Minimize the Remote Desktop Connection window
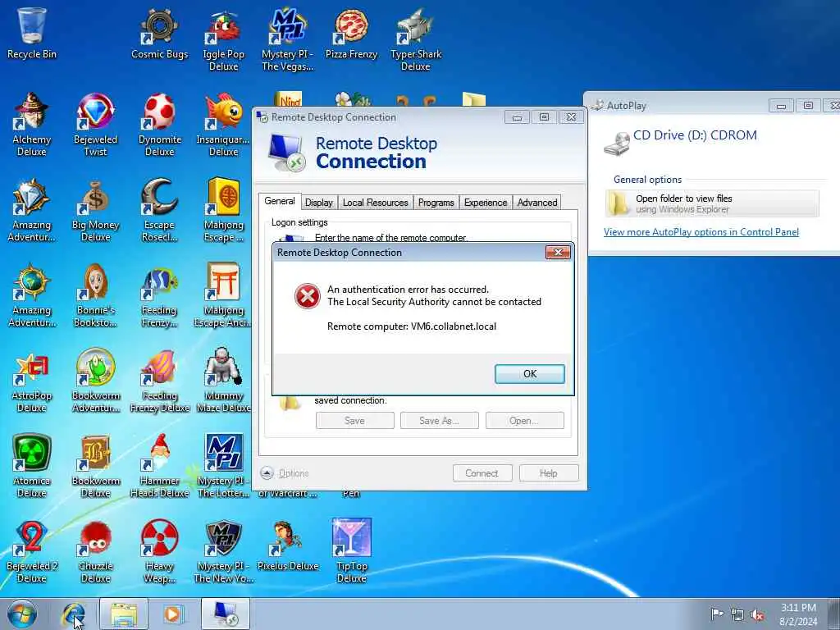Viewport: 840px width, 630px height. 517,117
